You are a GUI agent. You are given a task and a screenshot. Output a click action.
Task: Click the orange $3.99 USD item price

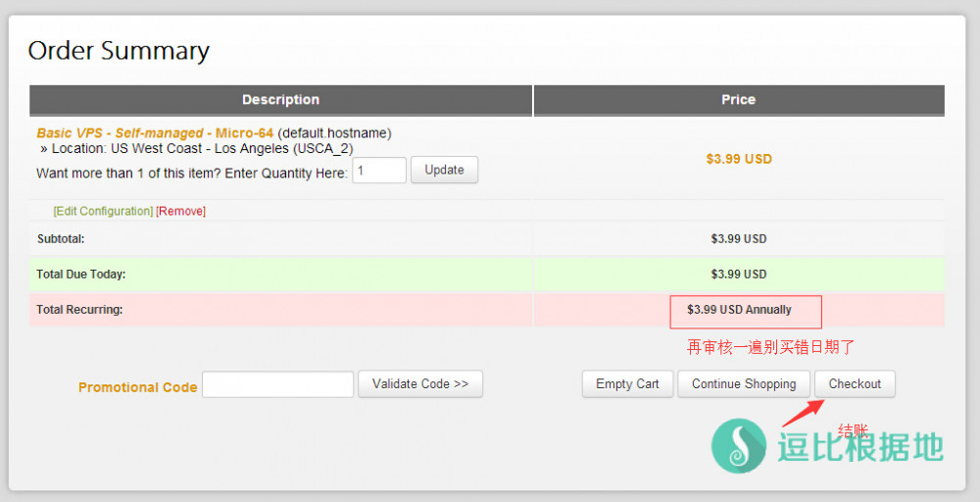(738, 159)
